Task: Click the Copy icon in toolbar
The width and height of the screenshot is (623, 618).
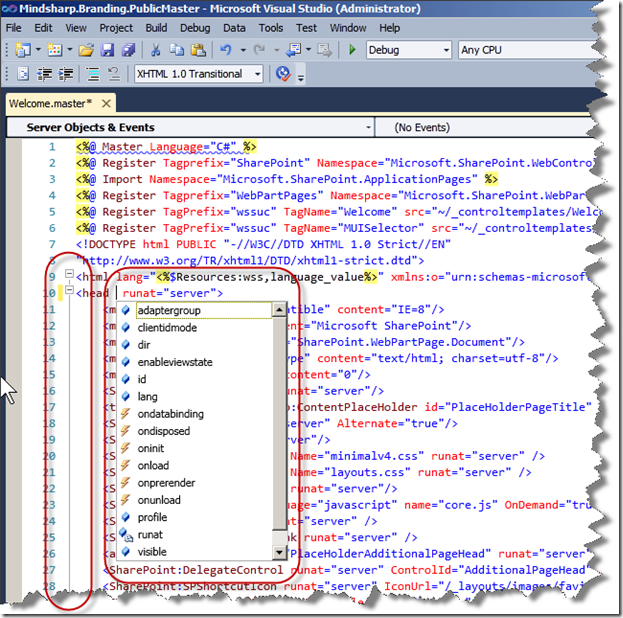Action: tap(176, 50)
